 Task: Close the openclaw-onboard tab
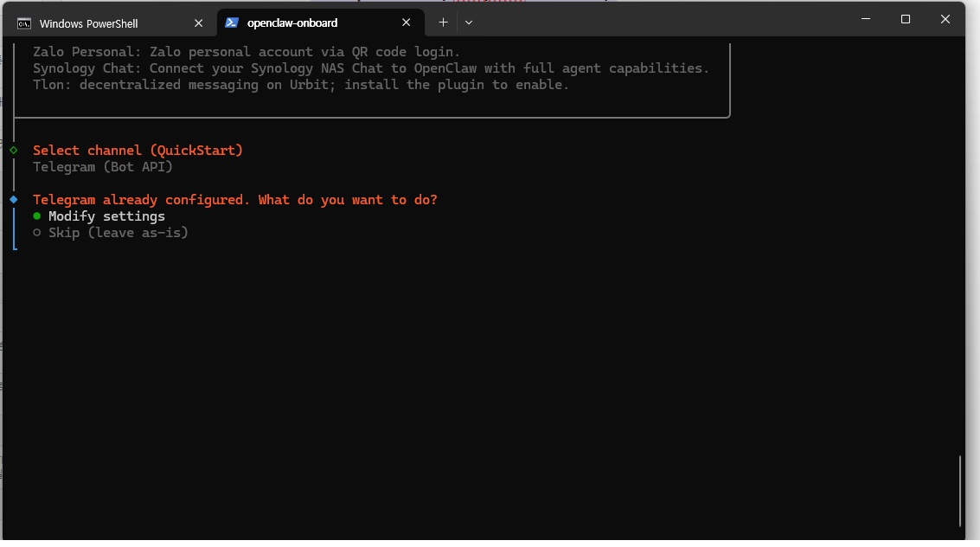pos(406,23)
